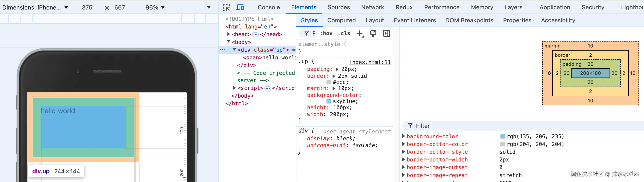Expand the padding shorthand triangle

[337, 69]
